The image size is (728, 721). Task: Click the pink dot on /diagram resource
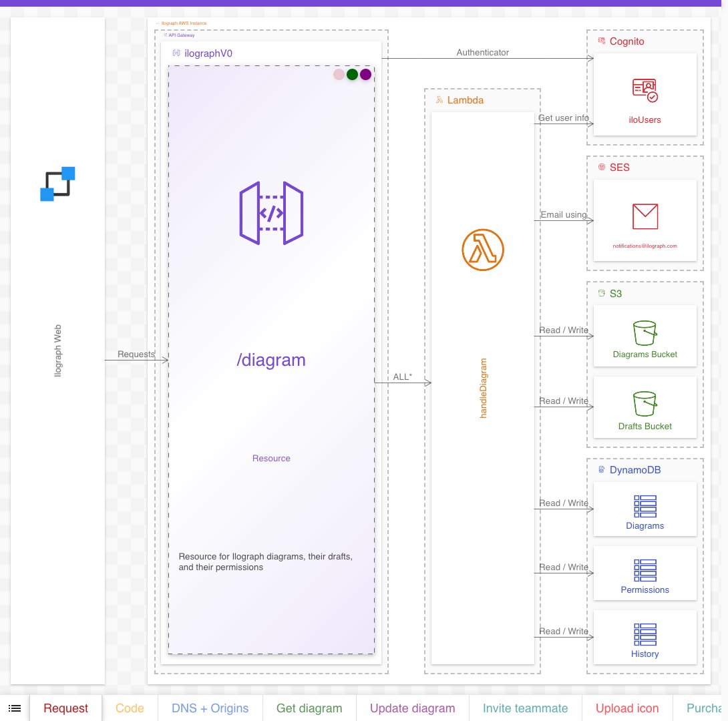click(x=339, y=74)
